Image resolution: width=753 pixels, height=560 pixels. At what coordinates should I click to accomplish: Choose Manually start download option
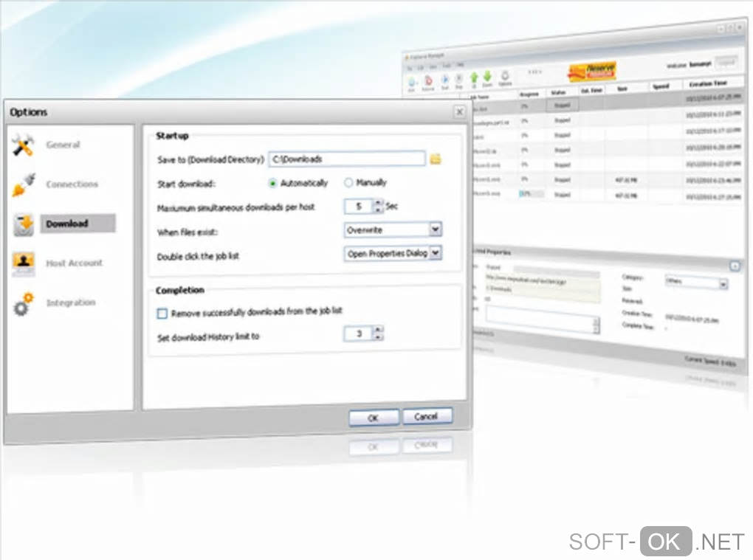pyautogui.click(x=348, y=182)
